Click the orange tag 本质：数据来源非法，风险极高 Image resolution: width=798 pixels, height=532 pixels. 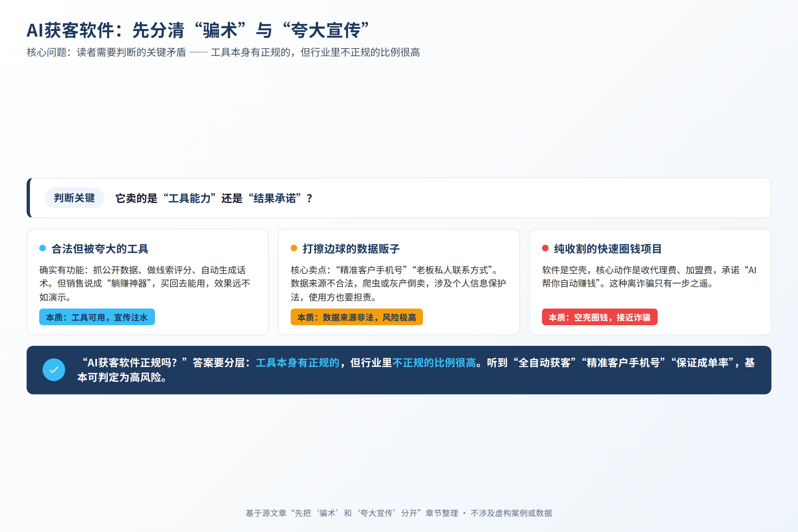[356, 317]
